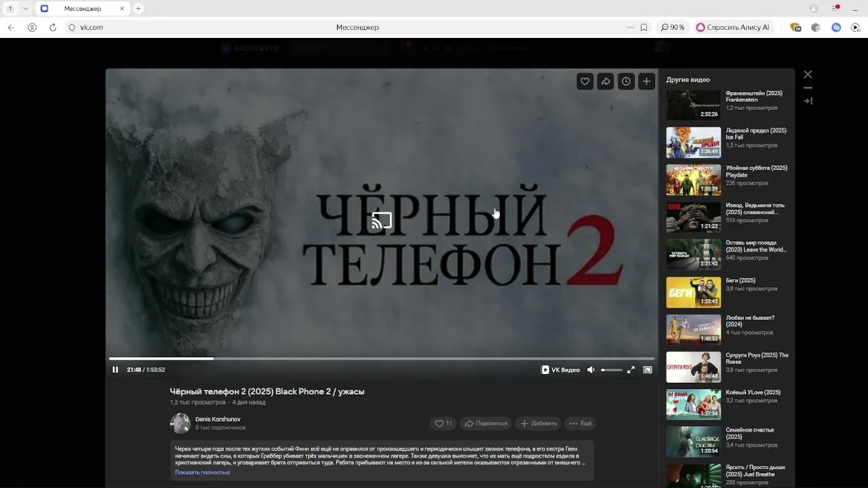Open Франкенштейн (2025) video thumbnail
Screen dimensions: 868x488
pos(693,105)
